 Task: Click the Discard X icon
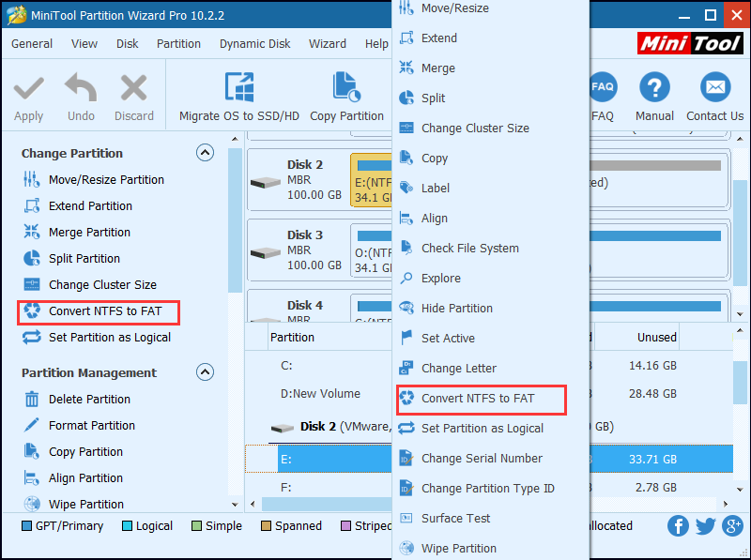[x=133, y=87]
